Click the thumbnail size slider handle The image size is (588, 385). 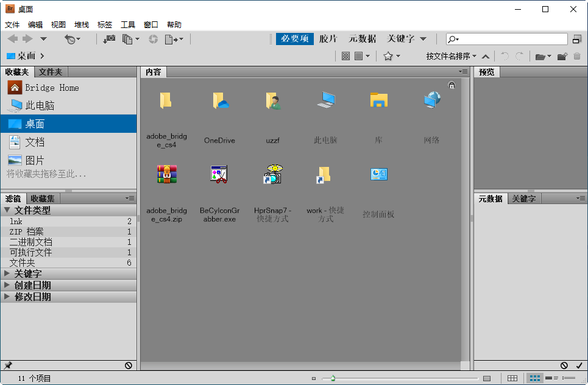click(x=333, y=378)
